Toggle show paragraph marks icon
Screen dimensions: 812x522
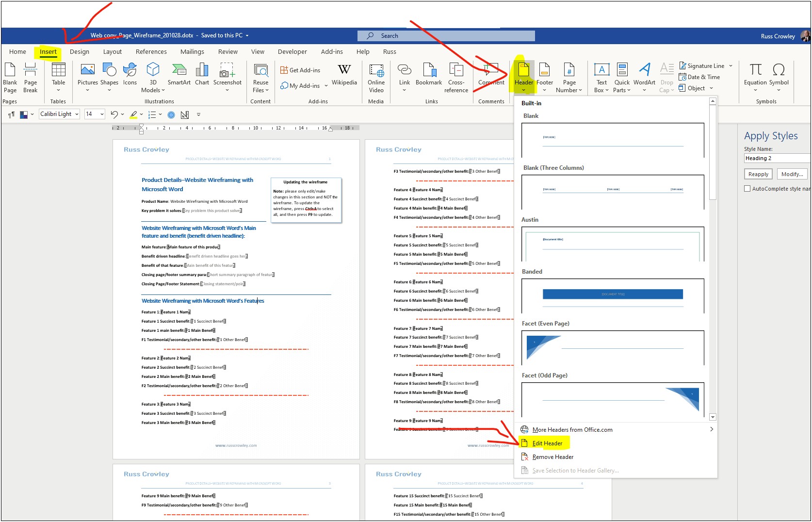11,114
